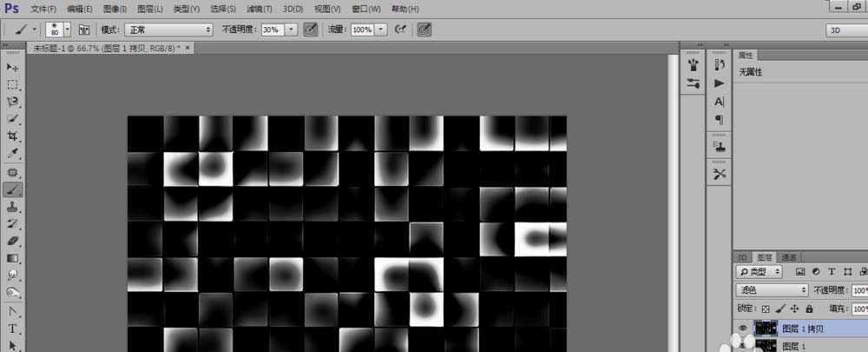
Task: Open the Character panel icon
Action: pyautogui.click(x=719, y=101)
